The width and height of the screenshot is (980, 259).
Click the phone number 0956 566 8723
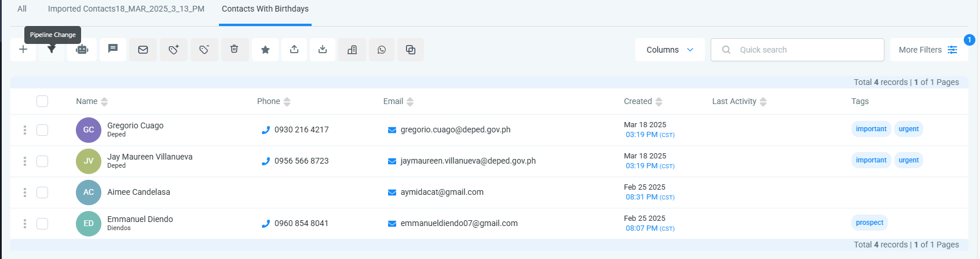[302, 161]
